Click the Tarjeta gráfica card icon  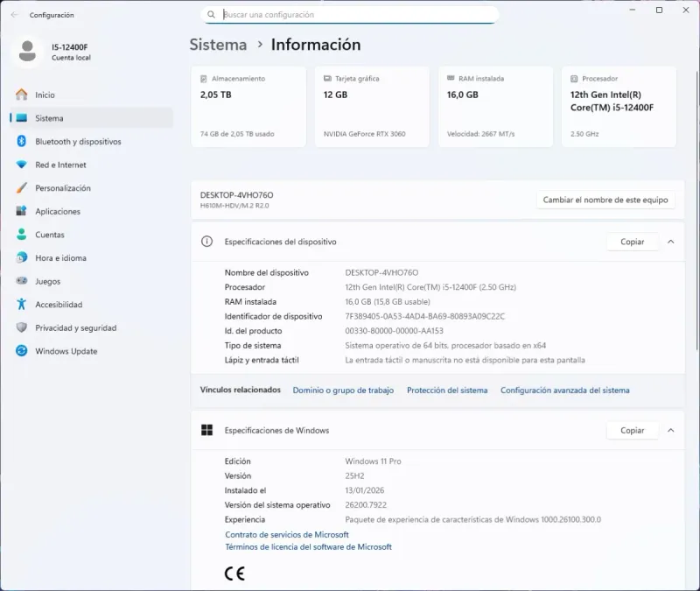point(327,78)
